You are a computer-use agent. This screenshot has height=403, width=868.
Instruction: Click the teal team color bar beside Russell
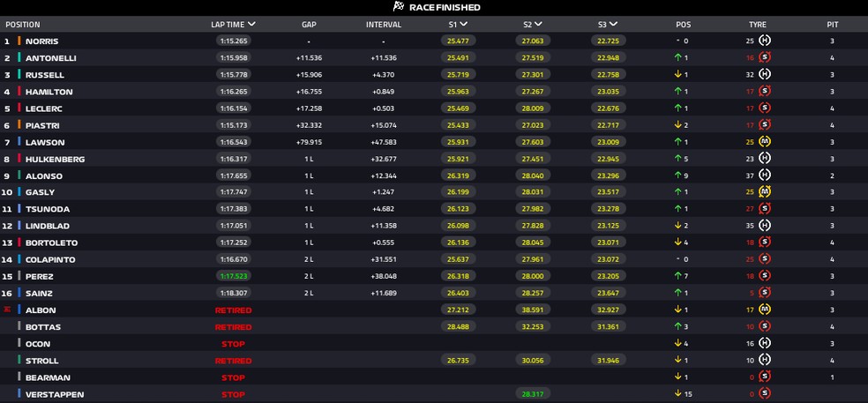click(19, 75)
